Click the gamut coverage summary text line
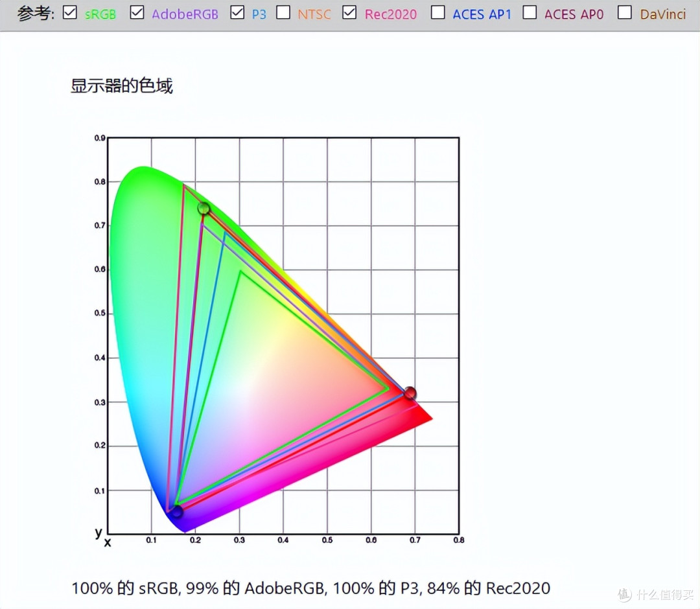This screenshot has width=700, height=609. click(x=310, y=588)
